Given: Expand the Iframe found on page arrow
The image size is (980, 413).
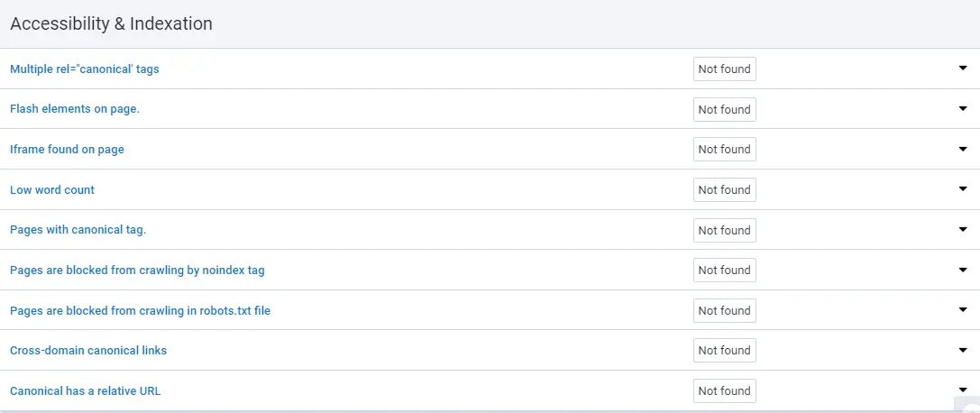Looking at the screenshot, I should pyautogui.click(x=962, y=149).
